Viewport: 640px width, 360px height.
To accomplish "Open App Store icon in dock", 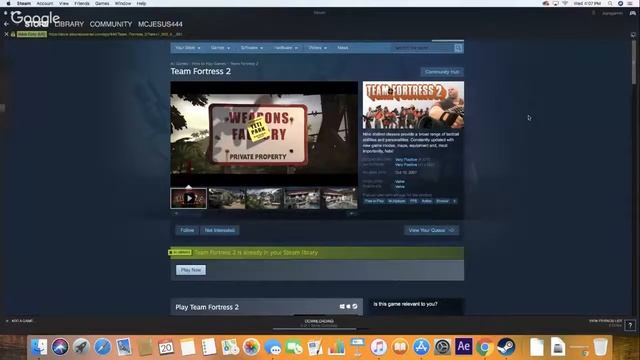I will 421,347.
